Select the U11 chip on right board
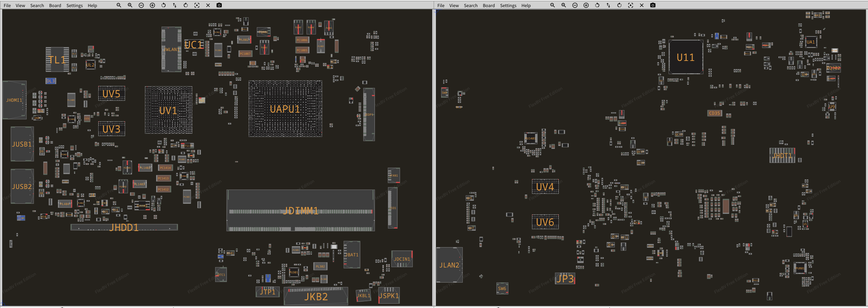This screenshot has height=308, width=868. 685,58
